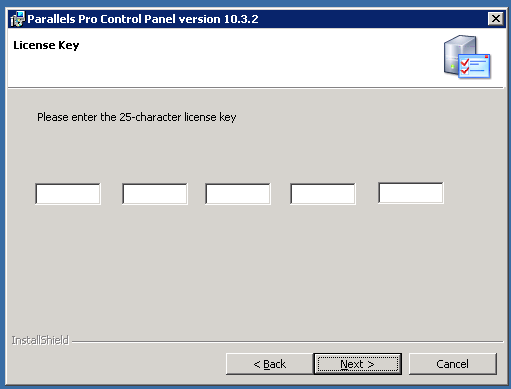This screenshot has width=511, height=389.
Task: Click the divider line under the header banner
Action: click(x=255, y=88)
